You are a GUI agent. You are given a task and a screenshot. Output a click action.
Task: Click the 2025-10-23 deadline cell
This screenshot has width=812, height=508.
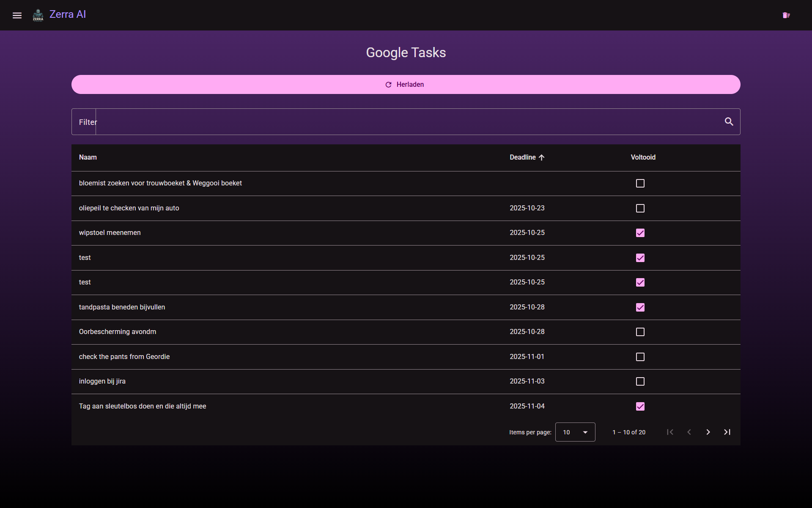[527, 208]
